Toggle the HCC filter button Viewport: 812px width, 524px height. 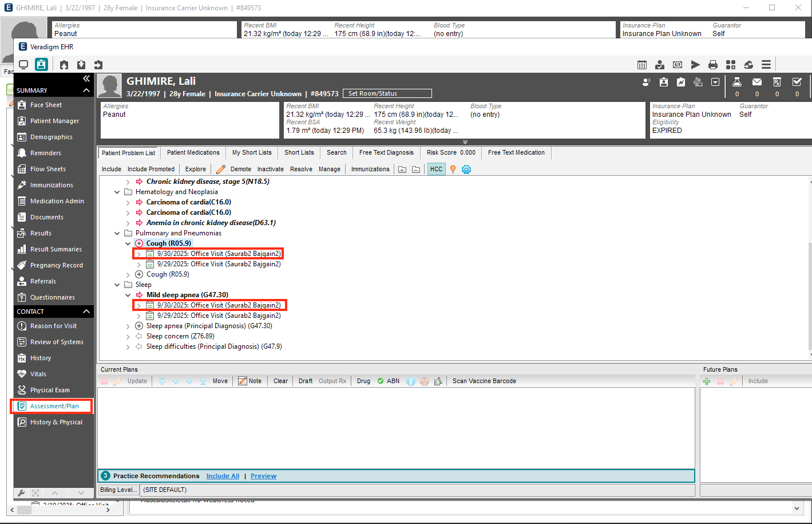click(x=436, y=170)
